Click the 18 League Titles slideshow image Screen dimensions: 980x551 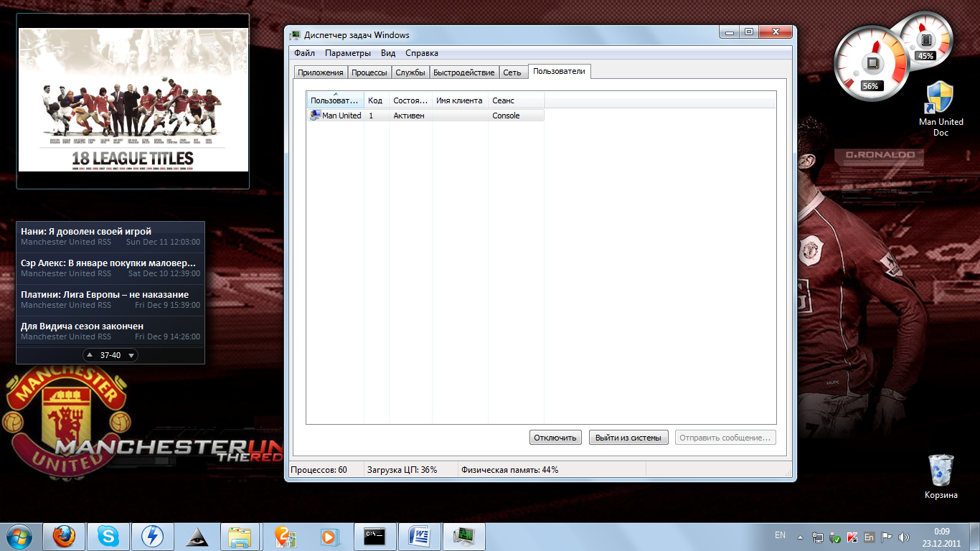coord(133,100)
